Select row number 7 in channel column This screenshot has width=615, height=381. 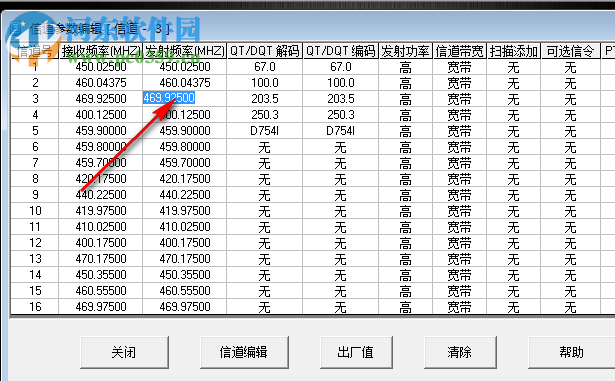35,163
